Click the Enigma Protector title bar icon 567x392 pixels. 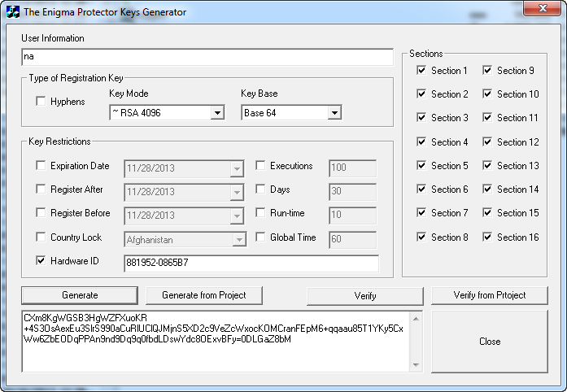[12, 12]
